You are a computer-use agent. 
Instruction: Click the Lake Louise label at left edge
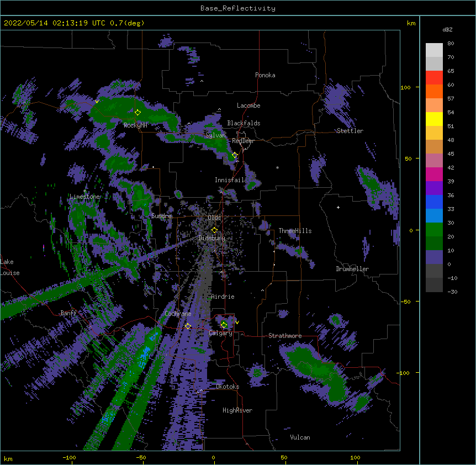point(10,267)
